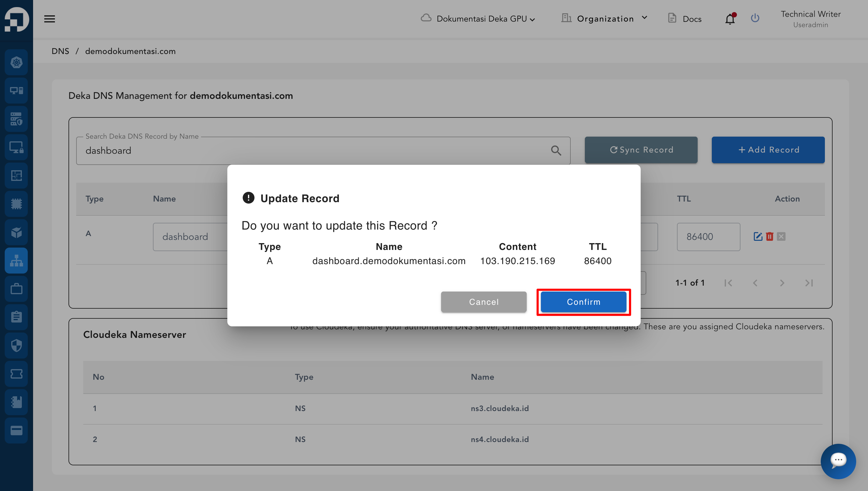Open the hamburger menu
Viewport: 868px width, 491px height.
point(49,19)
